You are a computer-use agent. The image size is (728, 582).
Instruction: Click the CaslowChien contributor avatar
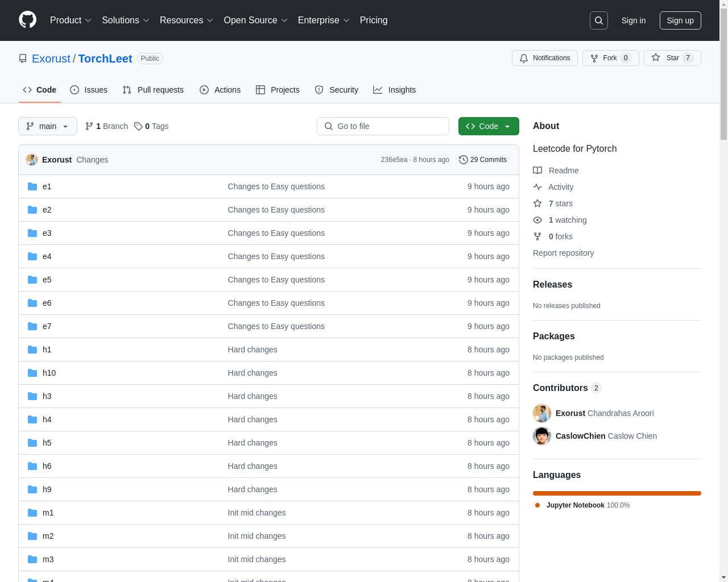click(x=542, y=436)
